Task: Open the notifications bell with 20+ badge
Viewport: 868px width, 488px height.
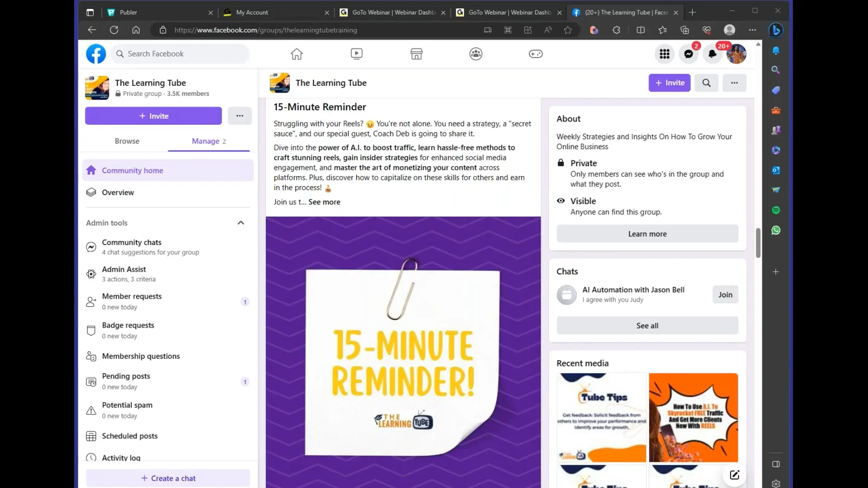Action: click(x=712, y=54)
